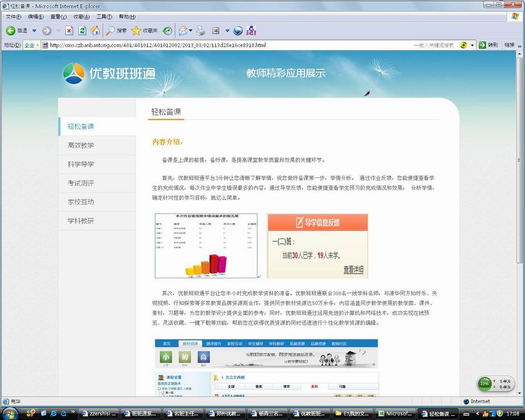The width and height of the screenshot is (525, 420).
Task: Click the page scrollbar up arrow
Action: (520, 54)
